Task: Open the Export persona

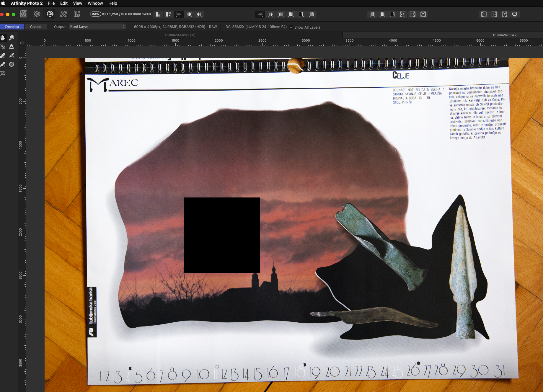Action: [x=77, y=14]
